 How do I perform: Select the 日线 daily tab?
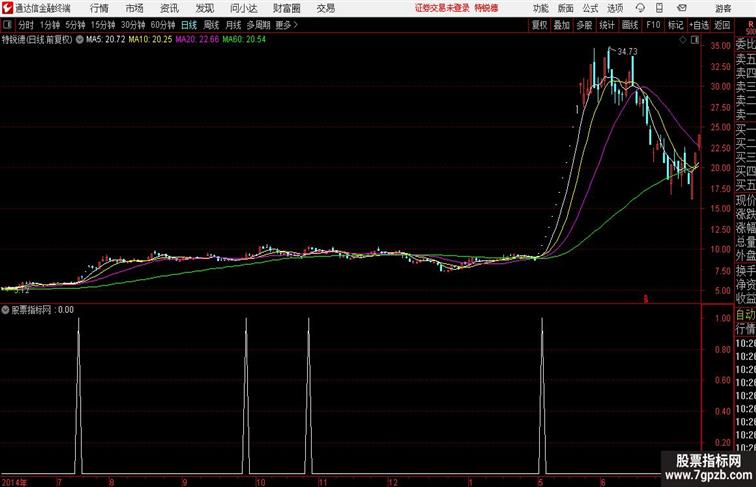[x=189, y=25]
